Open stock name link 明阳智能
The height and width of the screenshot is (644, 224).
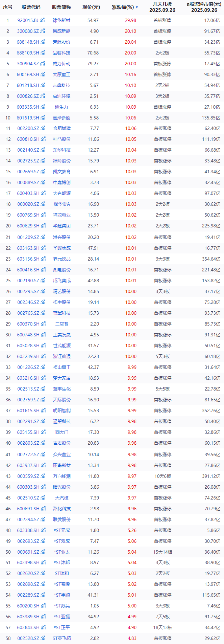coord(62,410)
